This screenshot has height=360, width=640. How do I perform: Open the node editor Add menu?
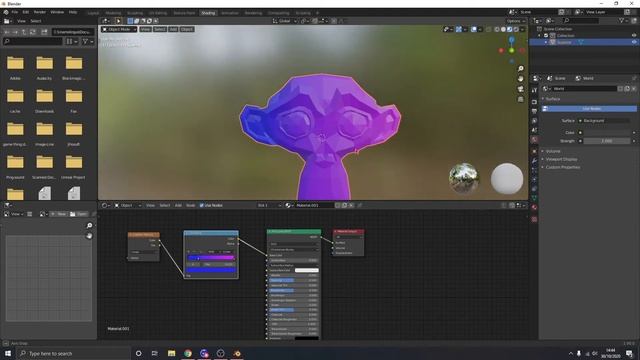tap(178, 205)
